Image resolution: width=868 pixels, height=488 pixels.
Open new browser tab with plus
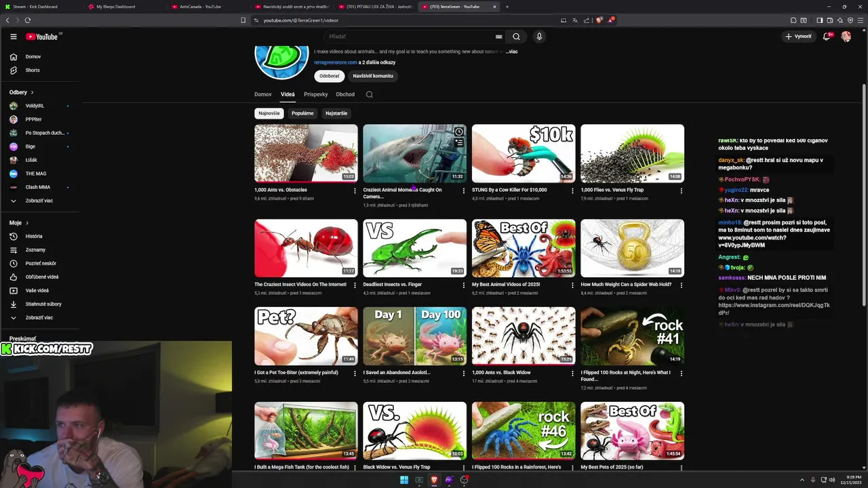(x=507, y=7)
